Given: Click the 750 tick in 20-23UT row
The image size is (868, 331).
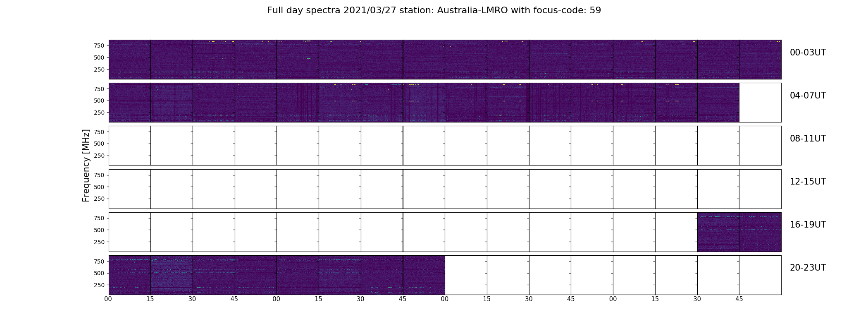Looking at the screenshot, I should [x=99, y=261].
